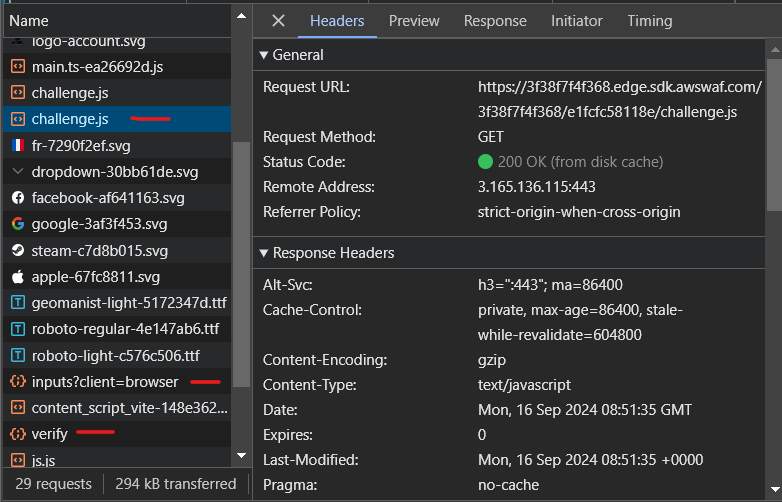Click the headers panel scrollbar thumb
This screenshot has width=782, height=502.
tap(775, 133)
